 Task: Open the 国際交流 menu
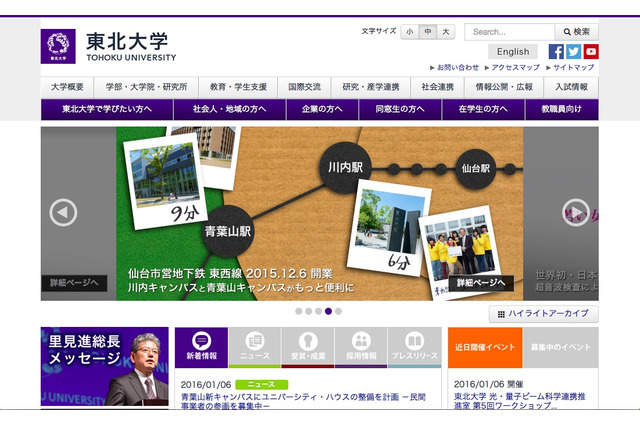click(304, 87)
